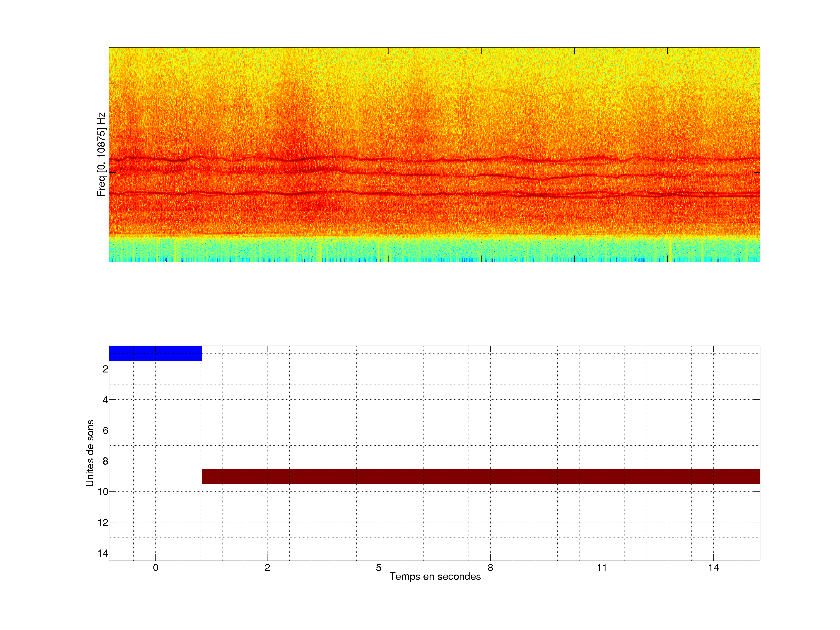The height and width of the screenshot is (630, 840).
Task: Click the y-axis tick label 6
Action: [x=105, y=430]
